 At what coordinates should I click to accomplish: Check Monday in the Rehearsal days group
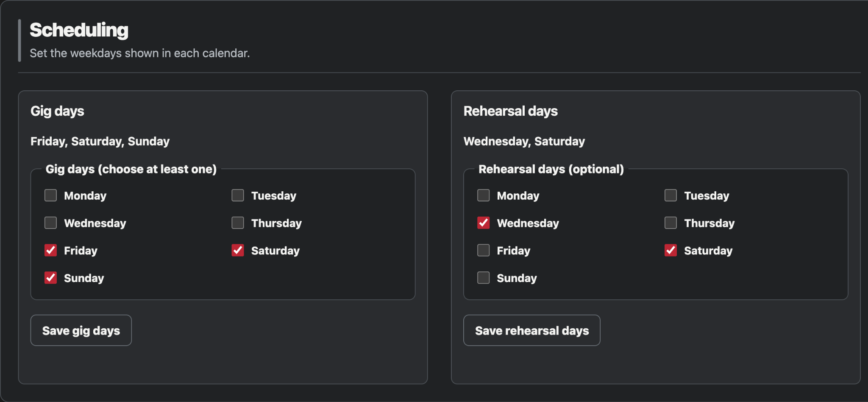coord(484,195)
